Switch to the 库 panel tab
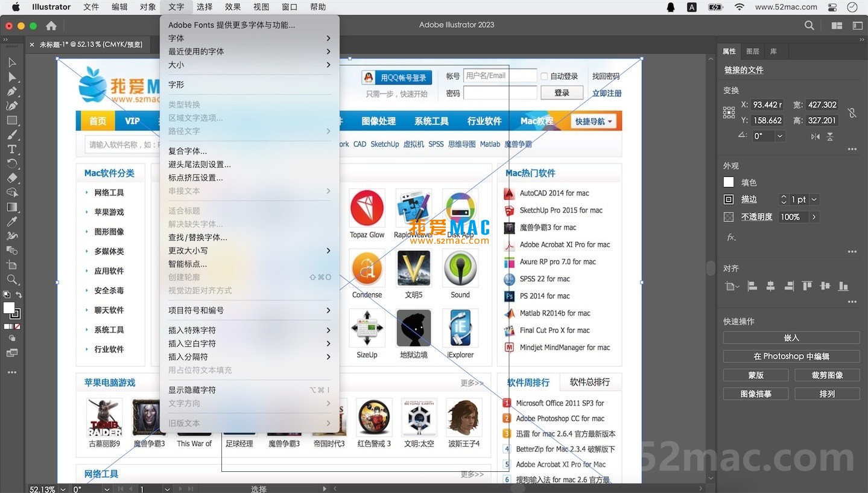 coord(773,51)
